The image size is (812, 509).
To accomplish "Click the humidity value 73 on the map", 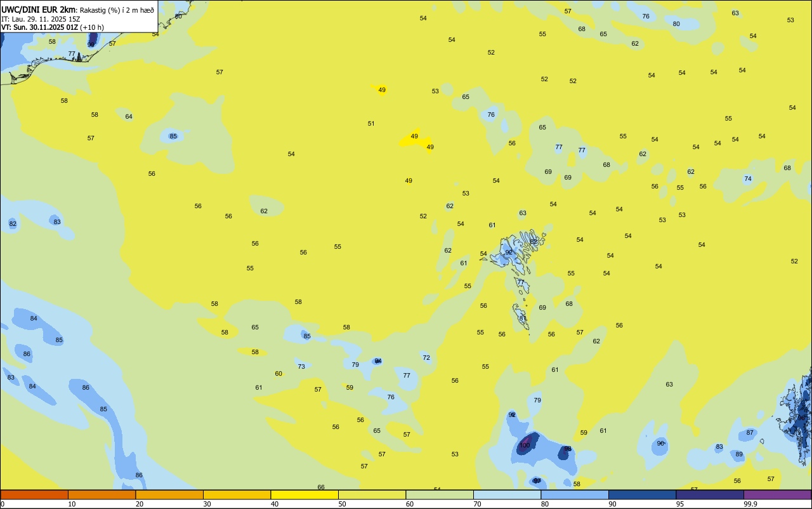I will 301,367.
